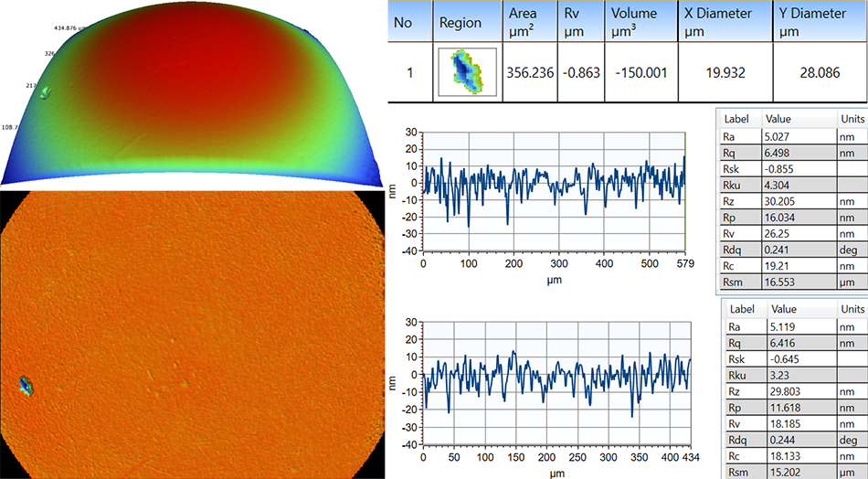
Task: Click the Y Diameter value 28.086
Action: click(x=819, y=72)
